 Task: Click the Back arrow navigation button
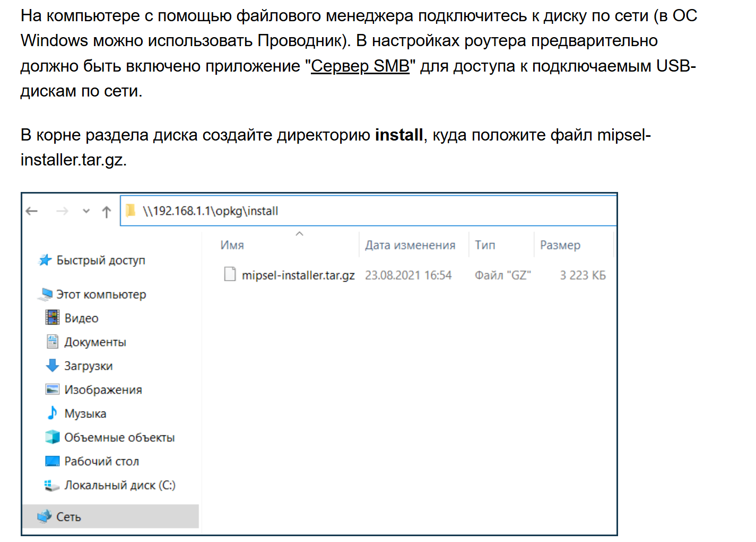[x=32, y=212]
